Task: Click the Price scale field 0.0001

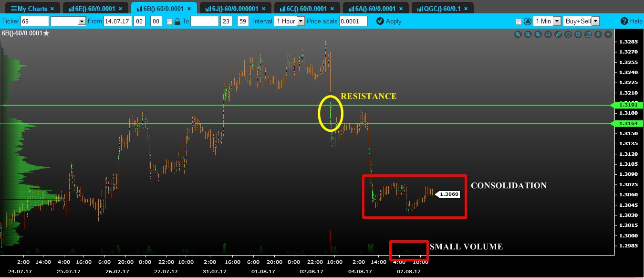Action: (353, 21)
